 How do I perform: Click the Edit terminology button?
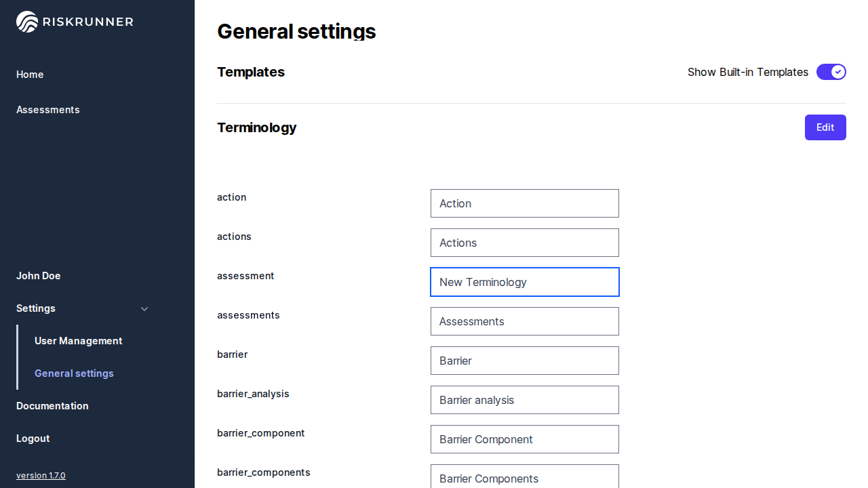pos(825,127)
